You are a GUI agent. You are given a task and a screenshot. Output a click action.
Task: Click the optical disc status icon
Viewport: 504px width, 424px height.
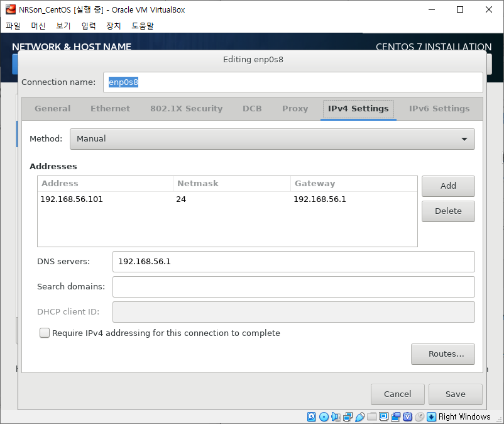pyautogui.click(x=324, y=416)
